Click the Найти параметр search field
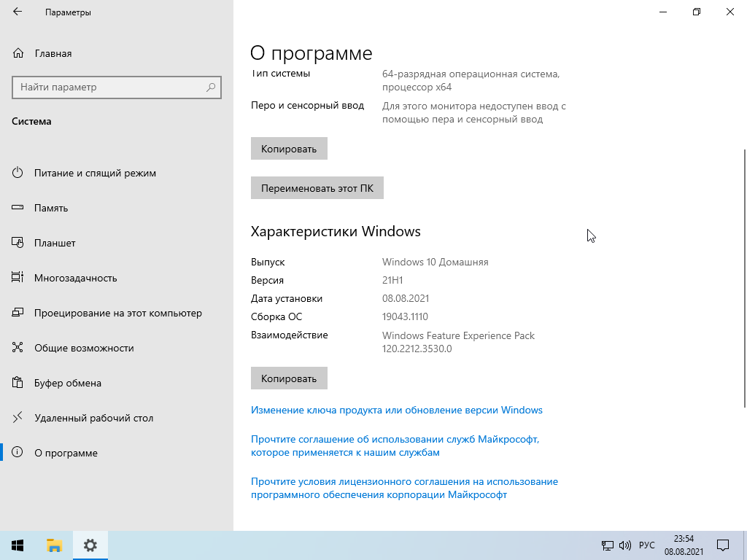The image size is (747, 560). pos(109,87)
